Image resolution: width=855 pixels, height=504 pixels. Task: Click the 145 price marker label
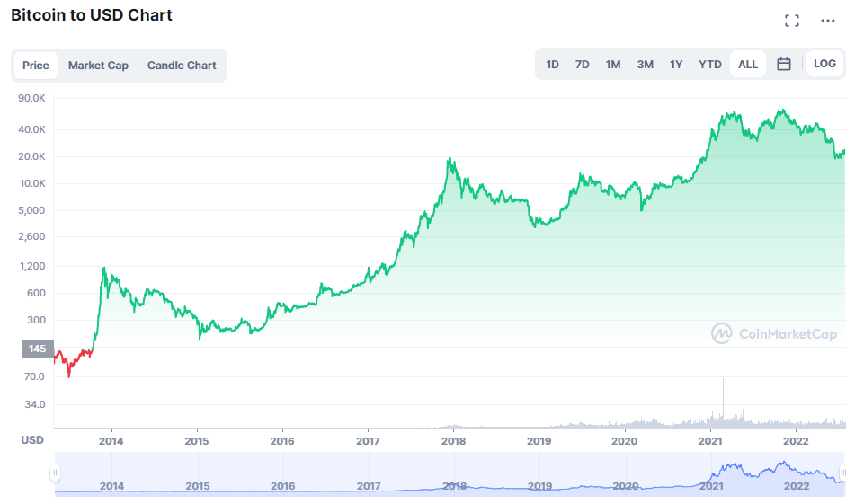37,349
